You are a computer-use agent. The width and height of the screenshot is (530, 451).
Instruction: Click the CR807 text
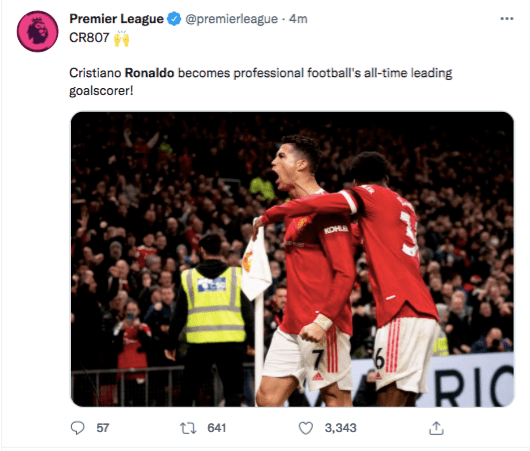tap(89, 38)
